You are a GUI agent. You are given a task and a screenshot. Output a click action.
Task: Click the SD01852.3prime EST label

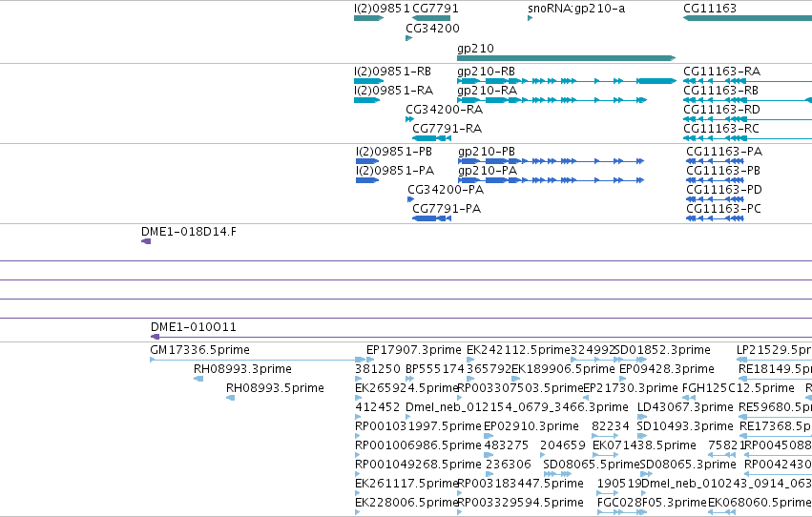662,350
